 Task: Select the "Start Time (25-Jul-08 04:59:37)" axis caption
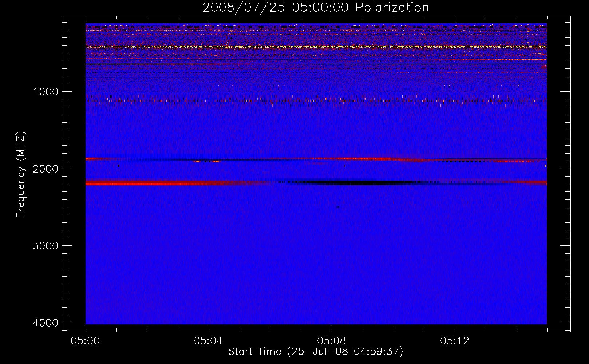[x=316, y=352]
